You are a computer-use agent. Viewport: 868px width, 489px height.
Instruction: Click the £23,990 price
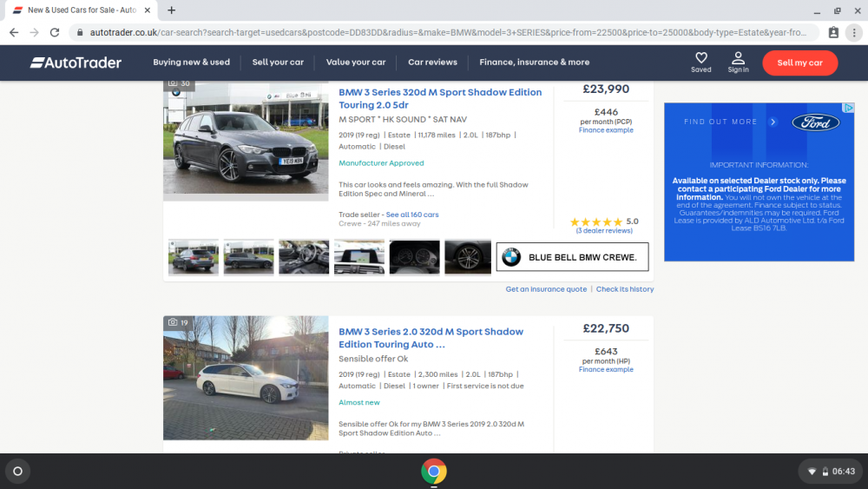[x=606, y=89]
